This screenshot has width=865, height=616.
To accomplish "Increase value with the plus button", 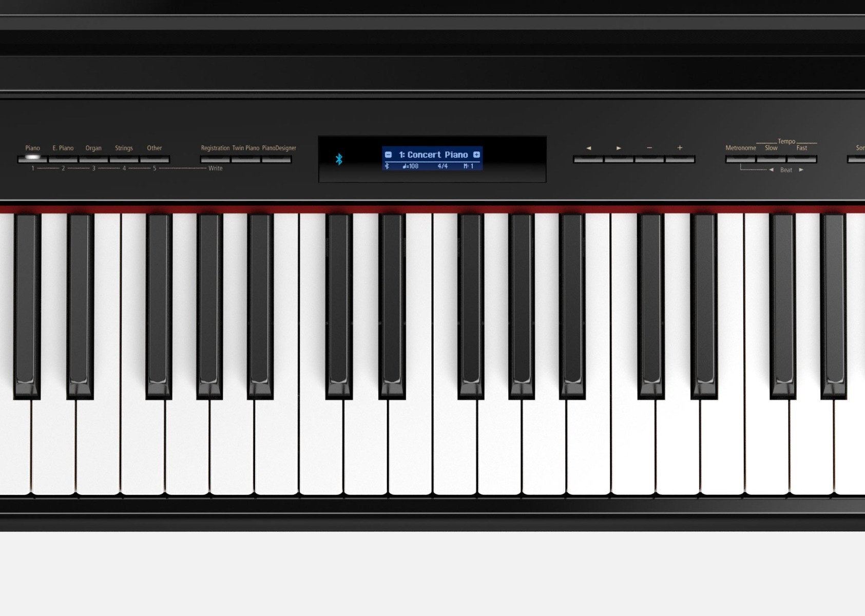I will tap(680, 159).
